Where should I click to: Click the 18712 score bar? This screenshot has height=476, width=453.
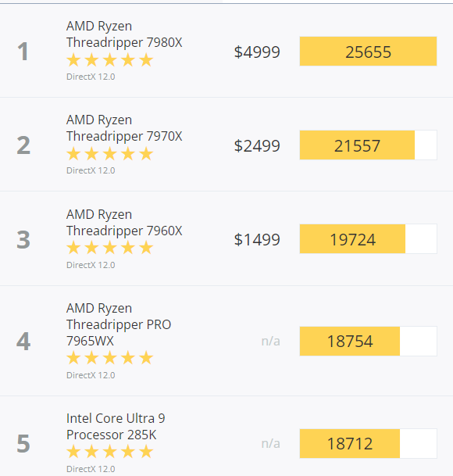pyautogui.click(x=368, y=443)
